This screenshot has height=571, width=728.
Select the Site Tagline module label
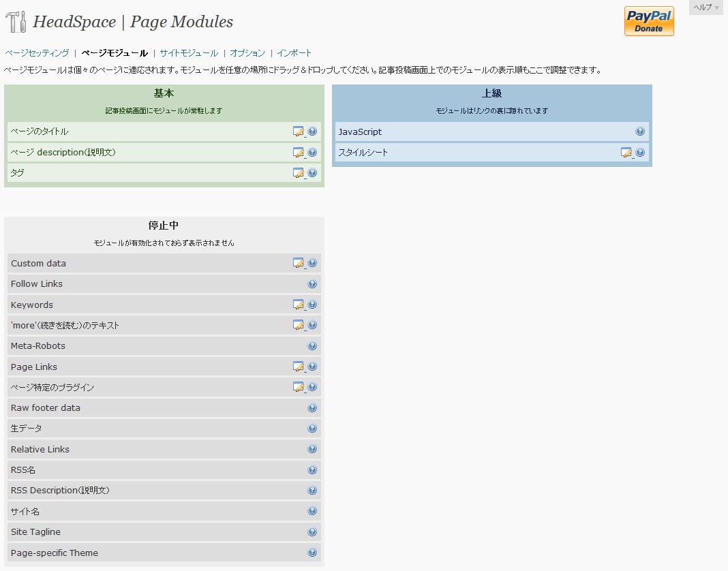point(35,531)
